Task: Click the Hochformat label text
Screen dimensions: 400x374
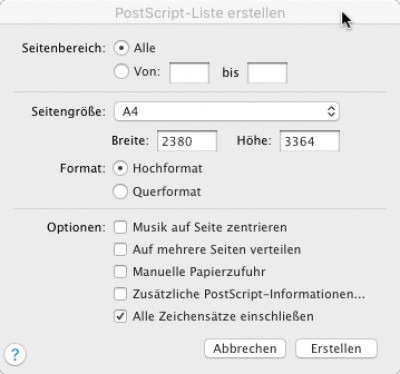Action: 167,168
